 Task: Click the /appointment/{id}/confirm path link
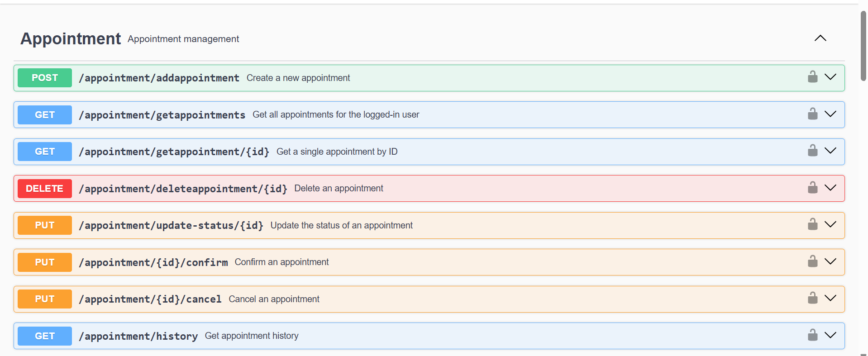pyautogui.click(x=153, y=262)
